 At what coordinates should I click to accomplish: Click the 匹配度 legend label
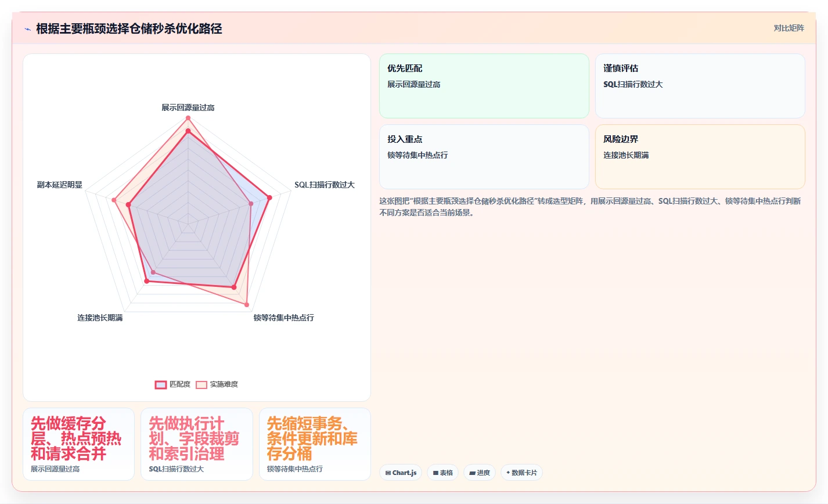(180, 384)
